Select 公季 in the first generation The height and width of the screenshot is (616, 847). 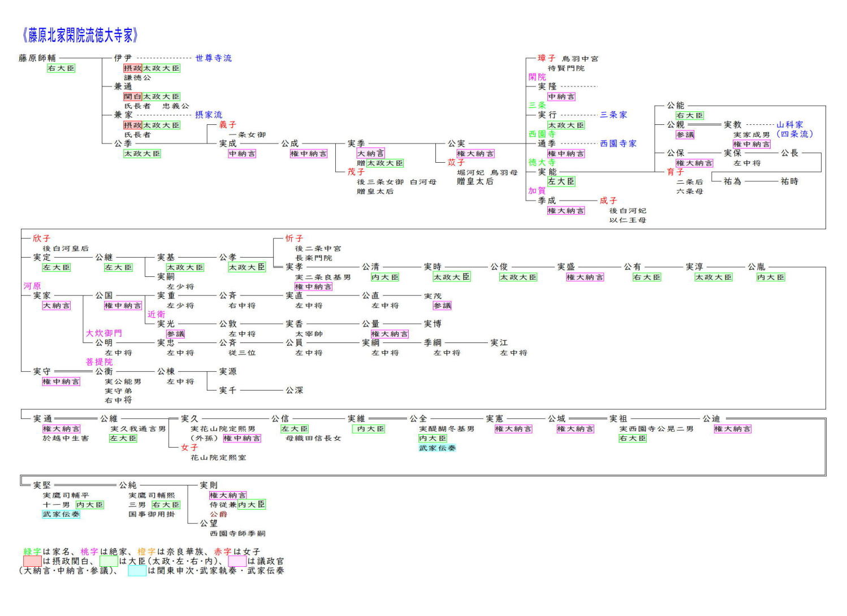coord(123,144)
